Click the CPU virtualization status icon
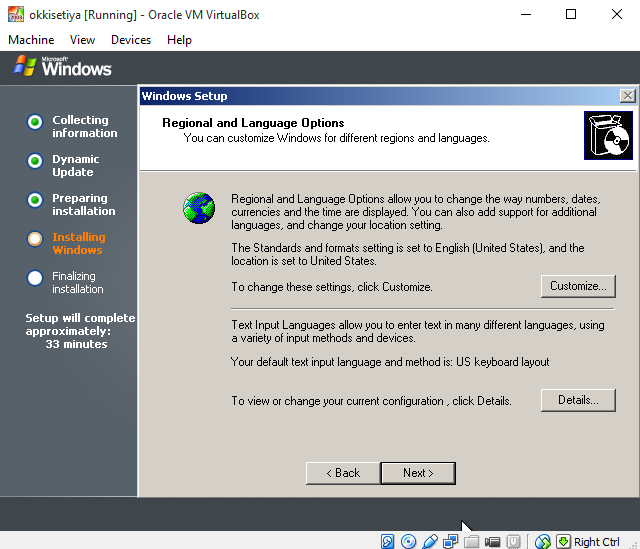Viewport: 640px width, 549px height. tap(513, 542)
